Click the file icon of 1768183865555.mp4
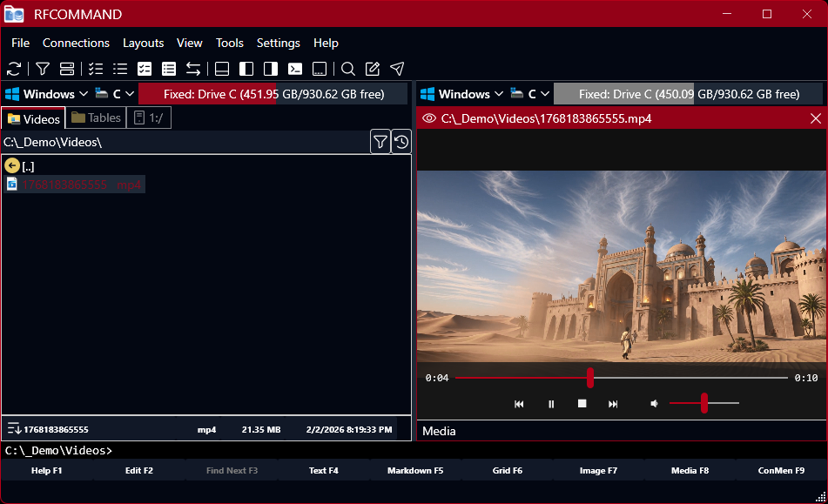The width and height of the screenshot is (828, 504). click(x=12, y=185)
